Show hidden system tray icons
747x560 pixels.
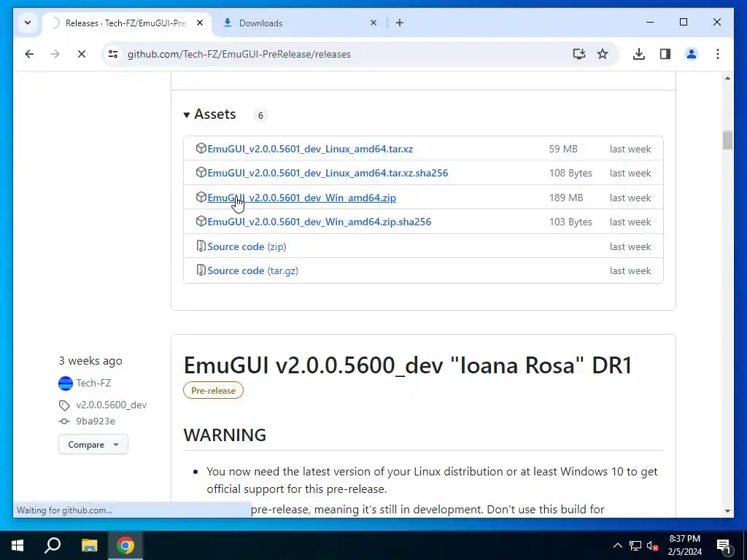point(617,545)
